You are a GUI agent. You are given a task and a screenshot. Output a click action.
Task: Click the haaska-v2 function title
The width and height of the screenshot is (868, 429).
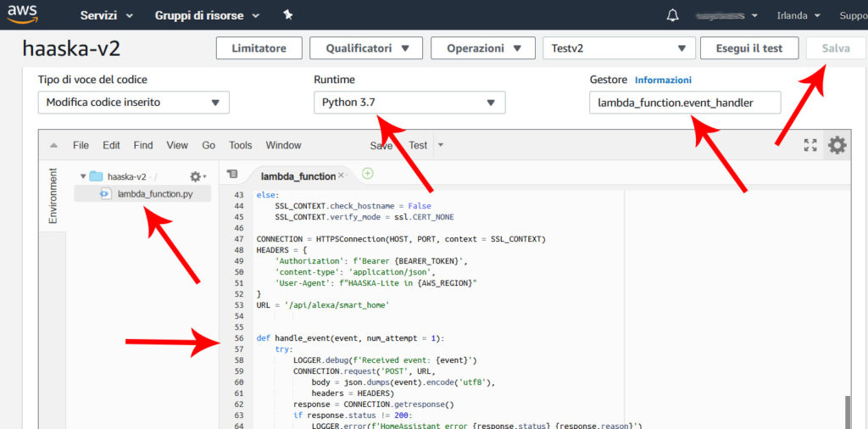tap(71, 48)
